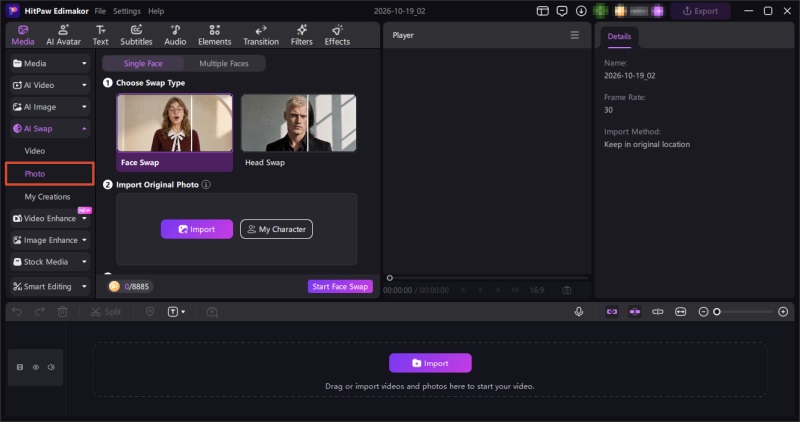The width and height of the screenshot is (800, 422).
Task: Expand the Media sidebar section
Action: (x=50, y=63)
